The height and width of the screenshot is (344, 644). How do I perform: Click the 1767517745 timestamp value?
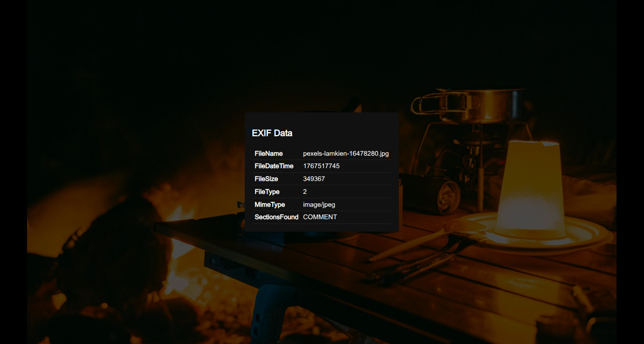tap(321, 166)
